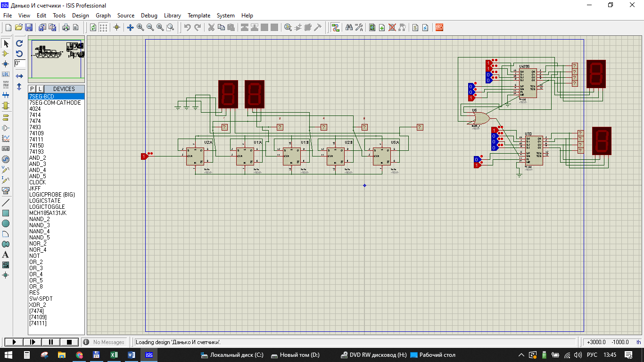Click the Undo arrow icon

[187, 28]
